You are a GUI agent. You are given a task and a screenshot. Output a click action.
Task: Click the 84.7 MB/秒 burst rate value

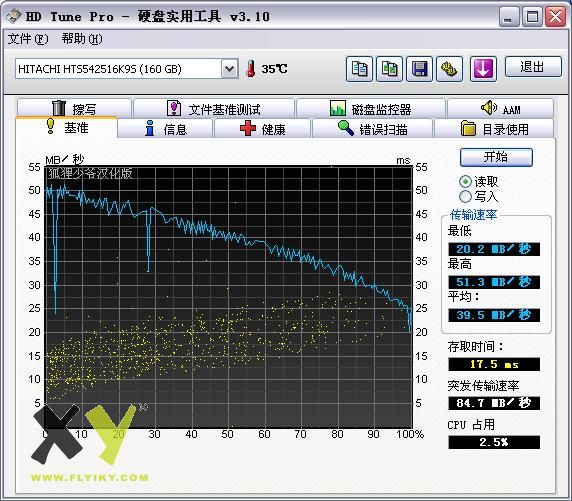coord(494,403)
